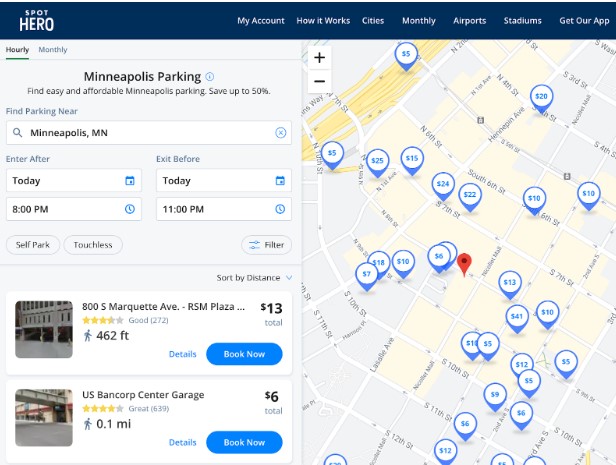Open the Exit Before Today date picker
The image size is (616, 465).
click(224, 181)
